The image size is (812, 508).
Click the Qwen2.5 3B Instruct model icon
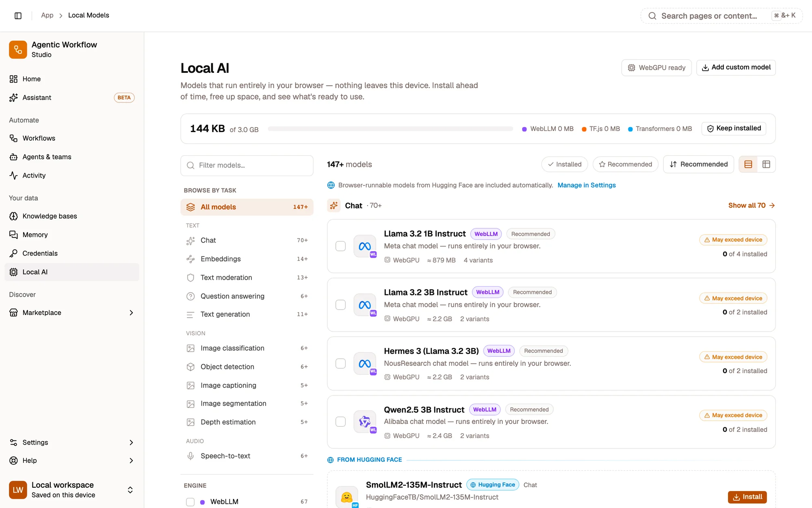pyautogui.click(x=365, y=422)
